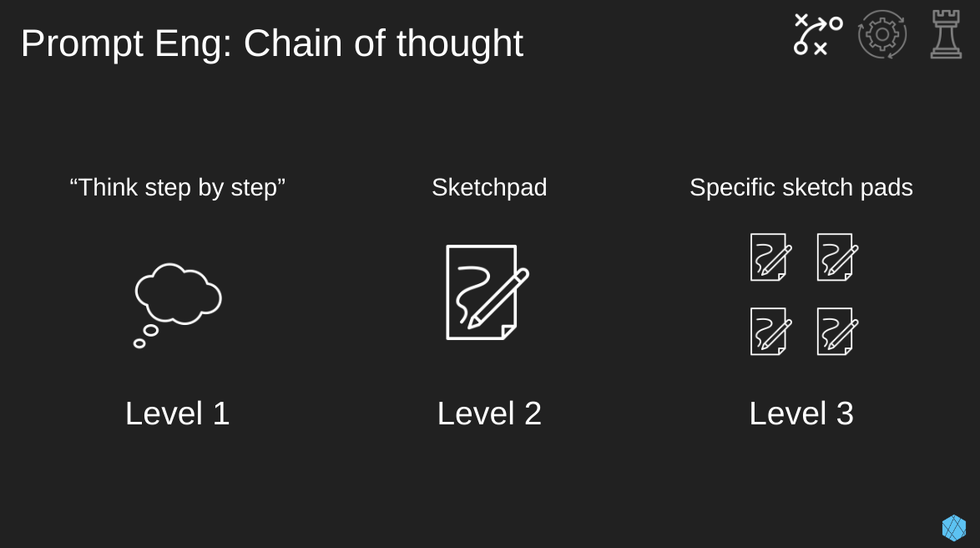The image size is (980, 548).
Task: Click the "Think step by step" text
Action: click(x=178, y=188)
